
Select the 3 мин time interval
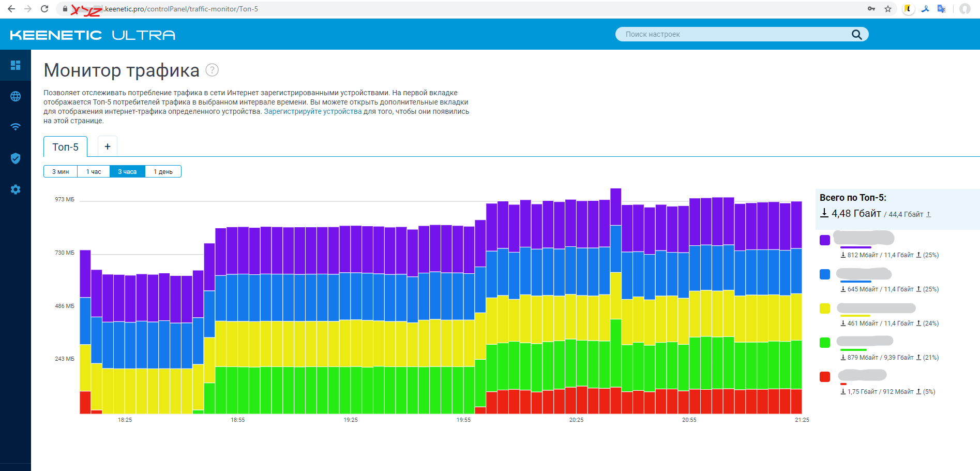[x=61, y=171]
